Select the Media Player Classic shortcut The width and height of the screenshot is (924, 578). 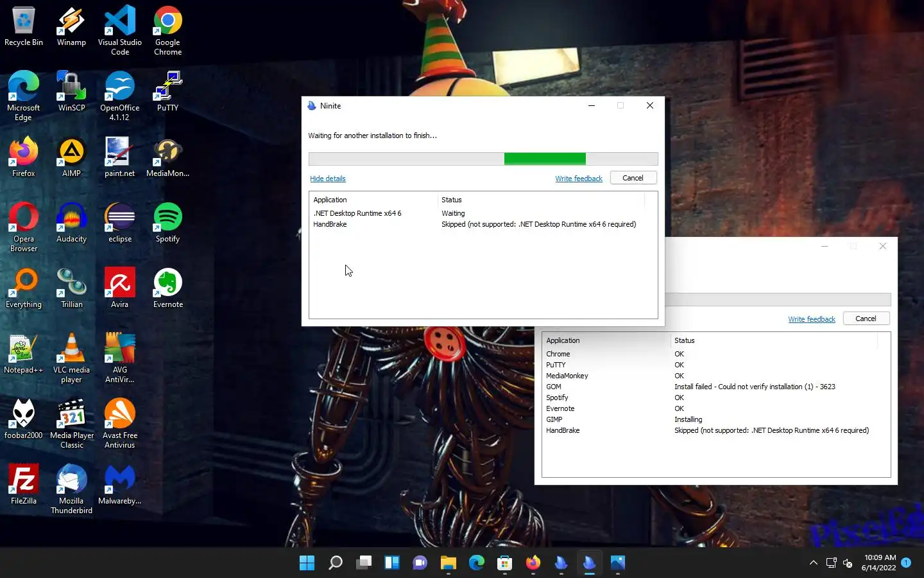[71, 423]
